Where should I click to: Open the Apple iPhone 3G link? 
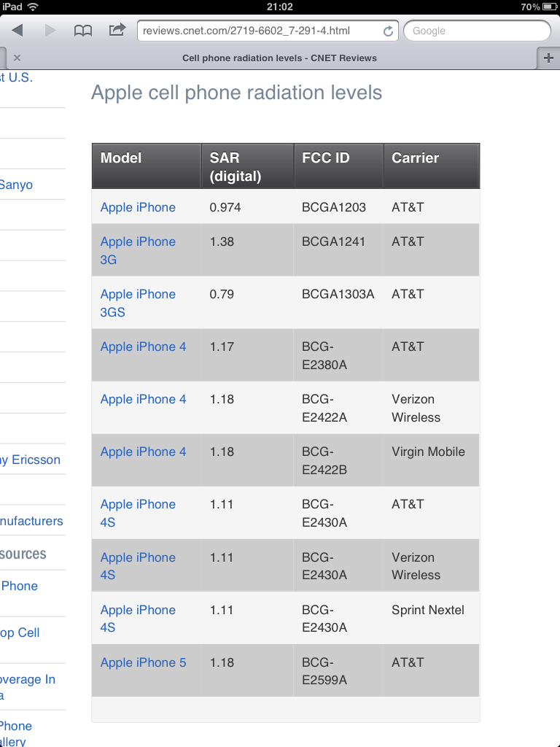[138, 251]
